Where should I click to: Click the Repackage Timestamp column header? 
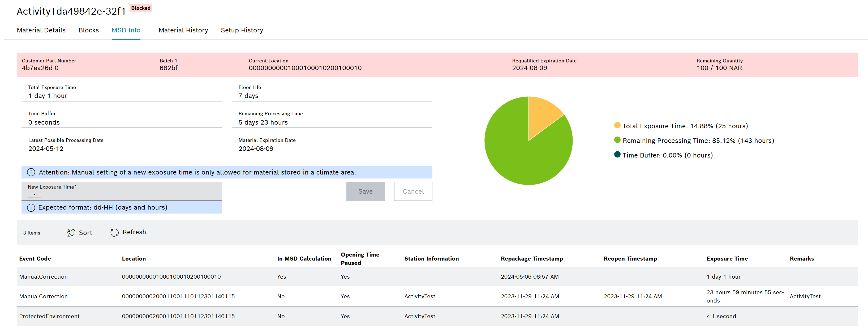tap(532, 258)
